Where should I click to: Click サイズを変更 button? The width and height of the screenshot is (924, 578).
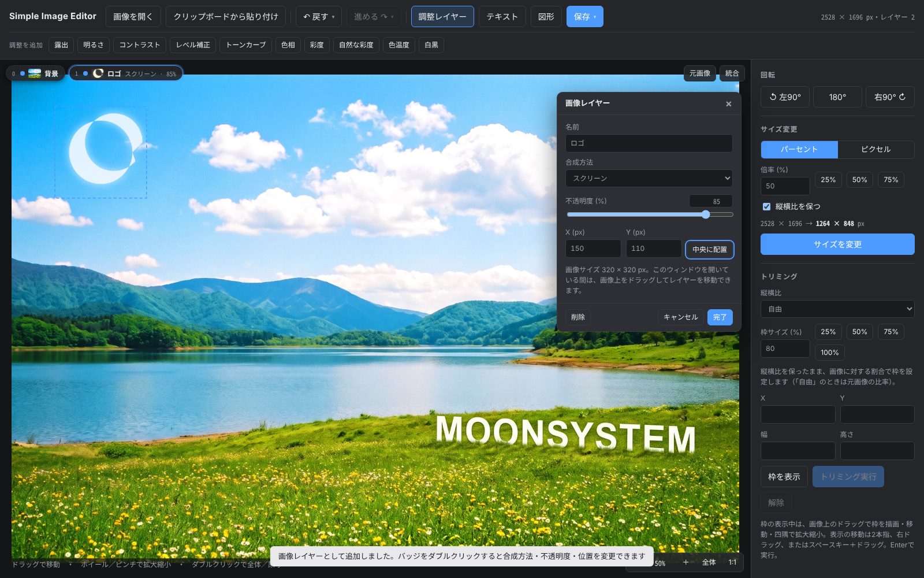click(837, 244)
